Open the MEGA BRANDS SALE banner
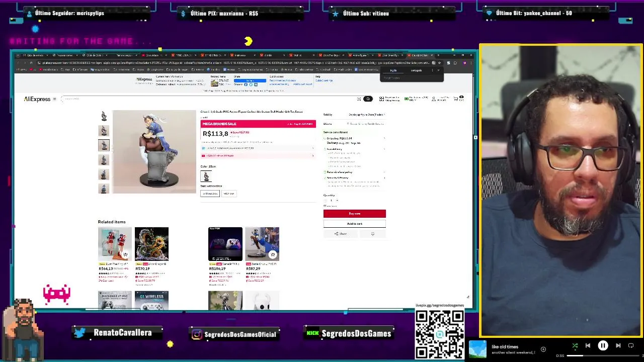 click(258, 124)
